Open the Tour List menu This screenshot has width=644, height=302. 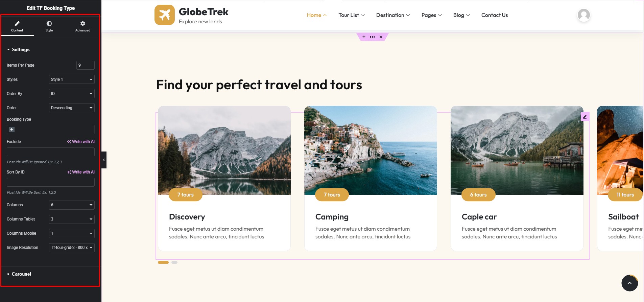click(x=352, y=15)
